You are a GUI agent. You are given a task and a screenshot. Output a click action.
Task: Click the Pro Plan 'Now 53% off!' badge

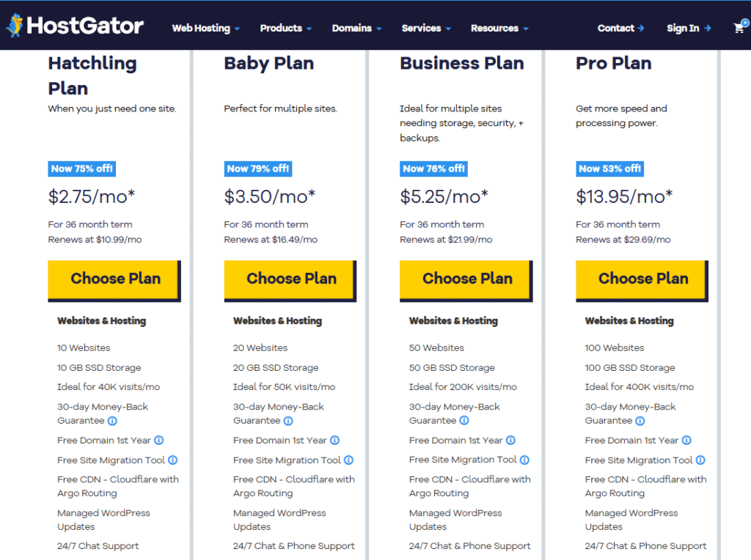(609, 169)
